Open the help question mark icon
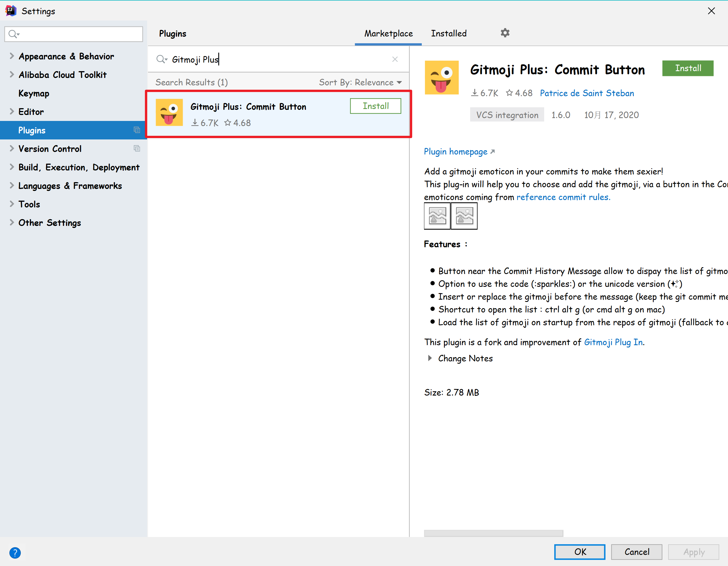The width and height of the screenshot is (728, 566). (15, 552)
